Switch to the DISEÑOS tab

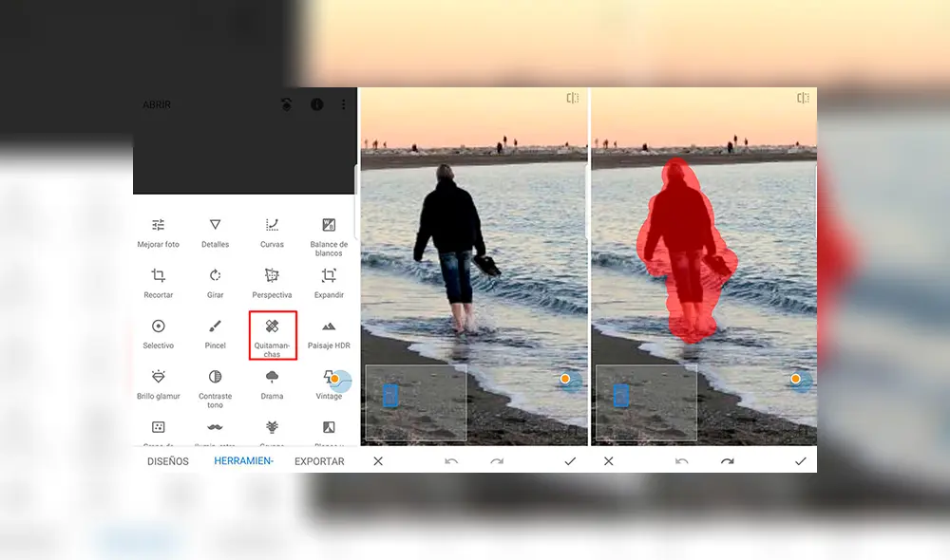coord(168,461)
